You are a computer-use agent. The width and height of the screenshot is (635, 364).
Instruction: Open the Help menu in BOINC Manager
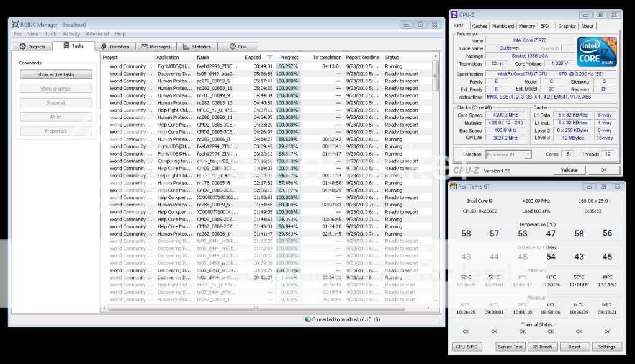point(120,34)
